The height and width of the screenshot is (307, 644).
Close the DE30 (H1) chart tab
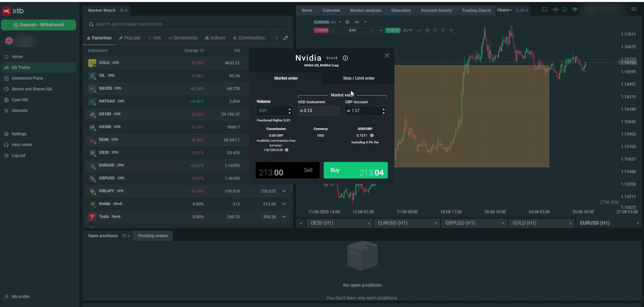pos(369,223)
